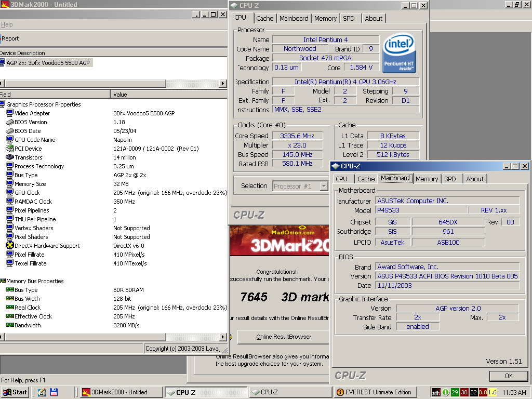
Task: Click the Napalm GPU code name value
Action: tap(123, 139)
